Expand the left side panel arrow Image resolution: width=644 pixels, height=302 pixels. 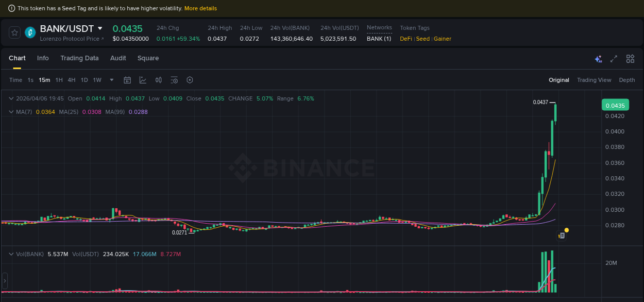(x=5, y=281)
